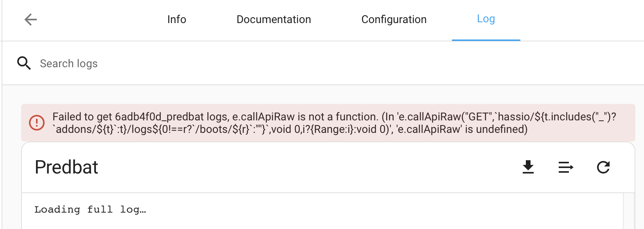Image resolution: width=644 pixels, height=229 pixels.
Task: Switch to the Documentation tab
Action: [x=274, y=20]
